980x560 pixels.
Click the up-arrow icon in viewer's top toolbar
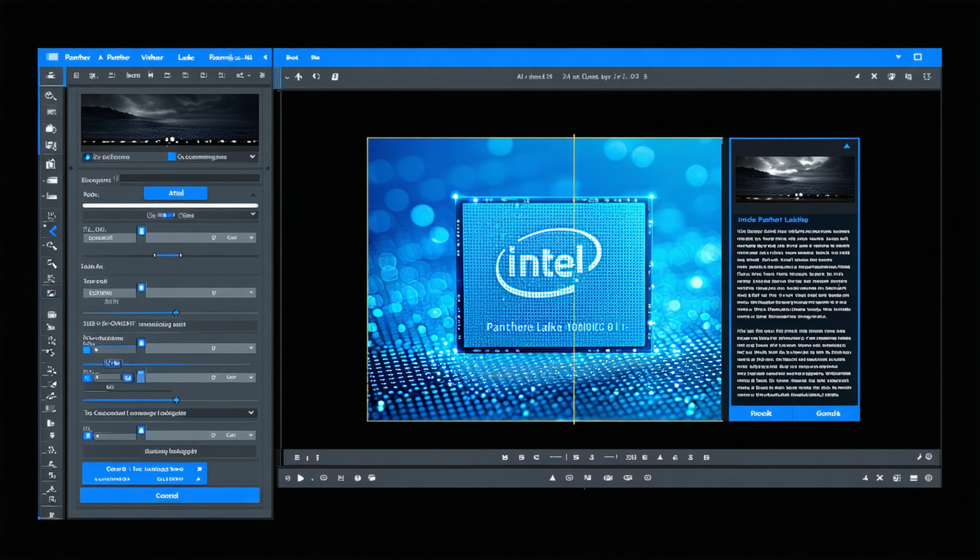(x=298, y=77)
